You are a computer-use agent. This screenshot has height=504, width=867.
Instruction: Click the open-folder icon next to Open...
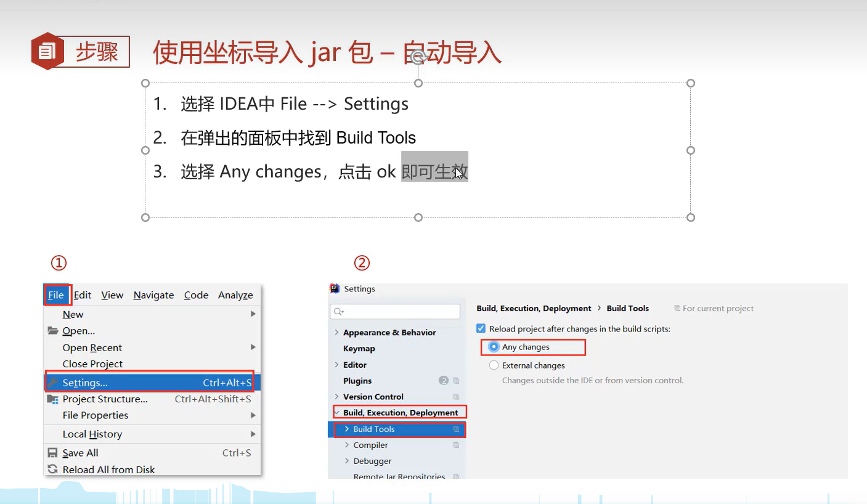[x=53, y=331]
